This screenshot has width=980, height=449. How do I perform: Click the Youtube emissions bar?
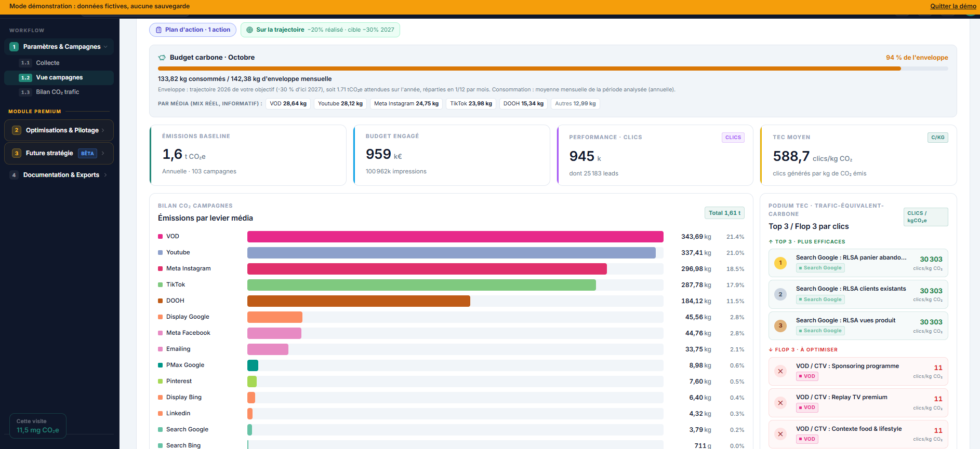tap(452, 253)
